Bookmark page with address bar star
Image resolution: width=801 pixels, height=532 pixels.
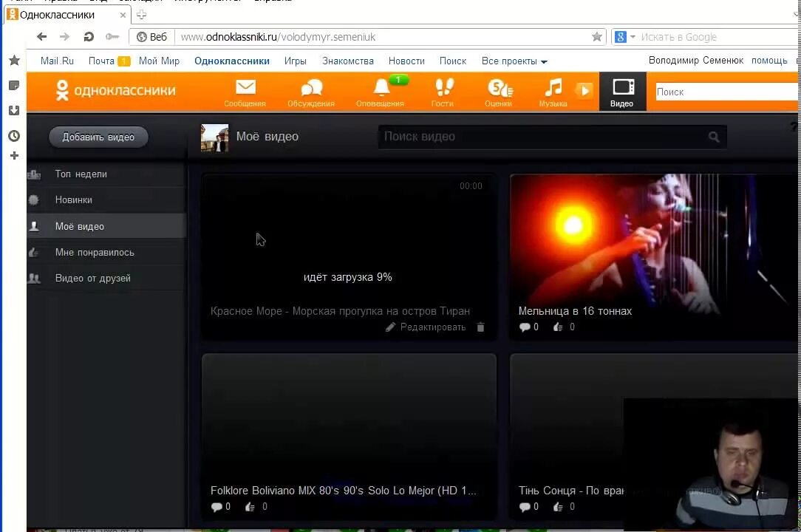tap(596, 37)
